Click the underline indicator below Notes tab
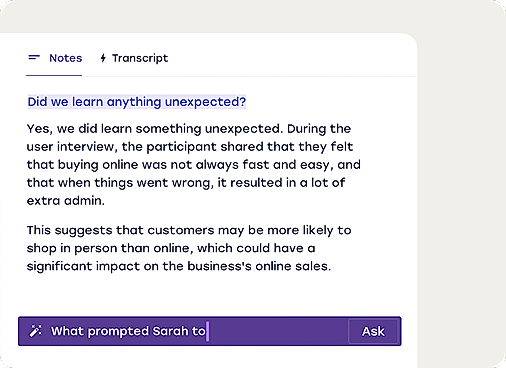 (54, 75)
